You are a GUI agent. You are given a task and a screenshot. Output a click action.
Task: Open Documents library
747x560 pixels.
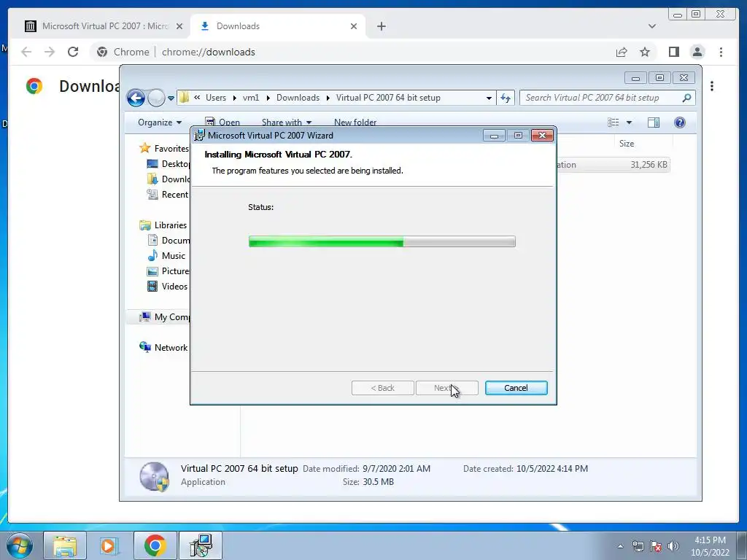pyautogui.click(x=169, y=241)
